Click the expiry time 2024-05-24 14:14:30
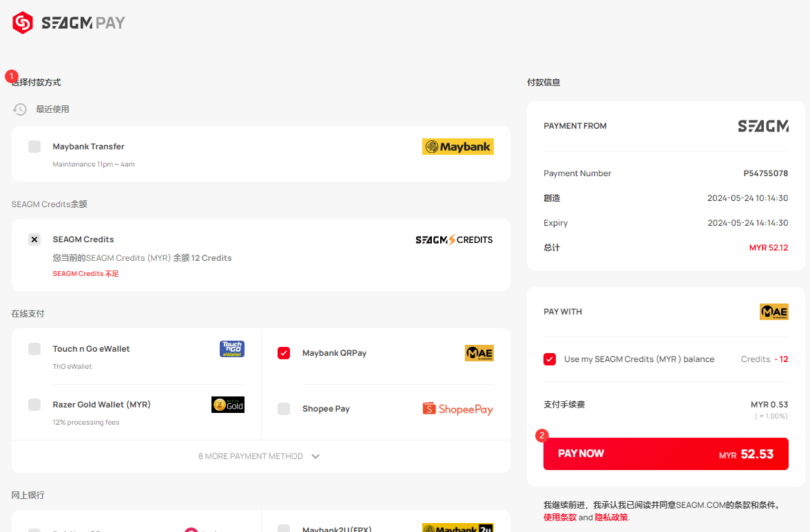The height and width of the screenshot is (532, 810). coord(747,223)
